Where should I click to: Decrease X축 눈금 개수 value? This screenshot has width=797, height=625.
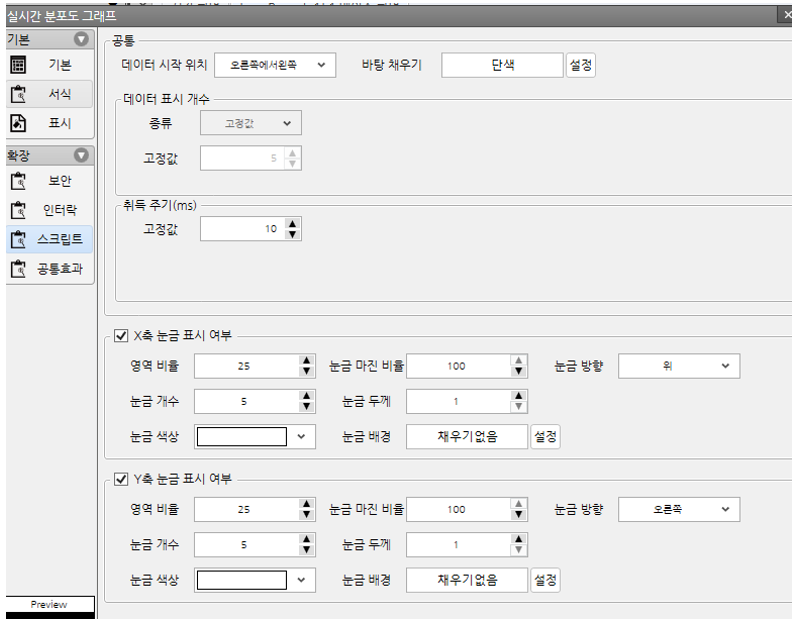(306, 407)
